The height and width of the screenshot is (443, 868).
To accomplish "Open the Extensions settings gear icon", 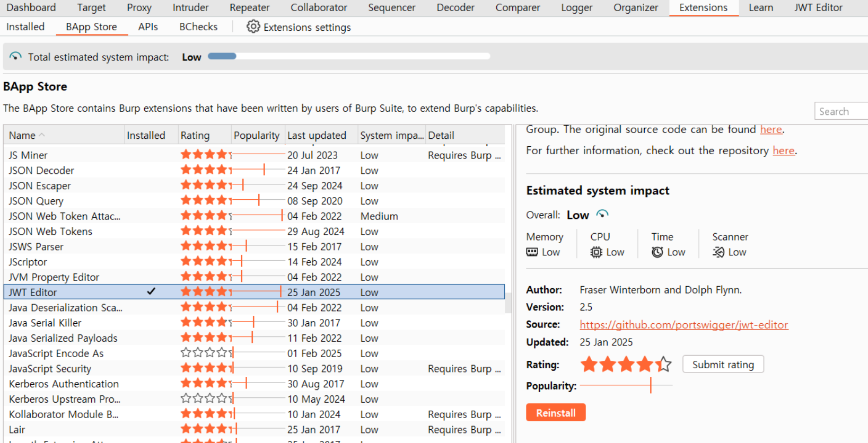I will tap(253, 26).
